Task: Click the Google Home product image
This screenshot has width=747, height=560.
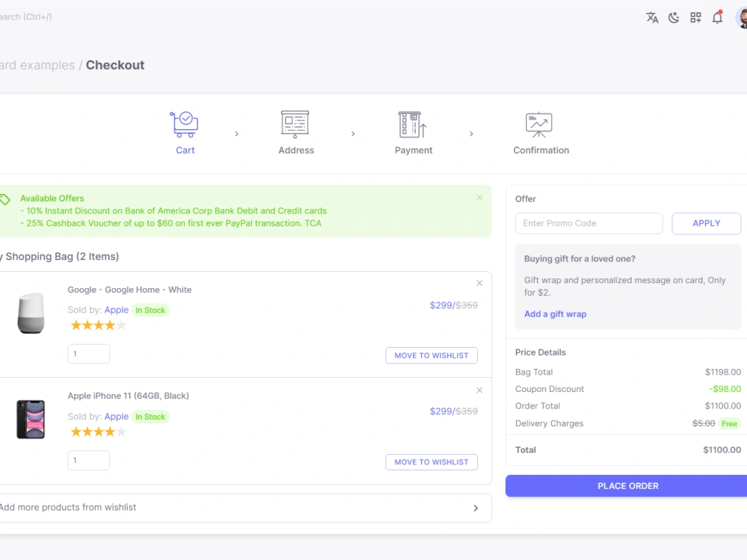Action: point(31,314)
